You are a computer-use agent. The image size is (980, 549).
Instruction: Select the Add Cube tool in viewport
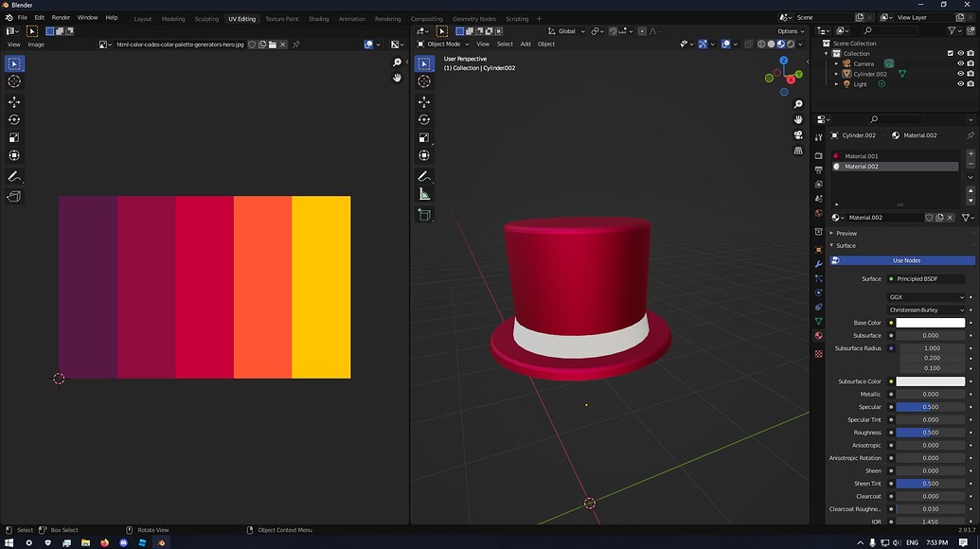pyautogui.click(x=424, y=215)
